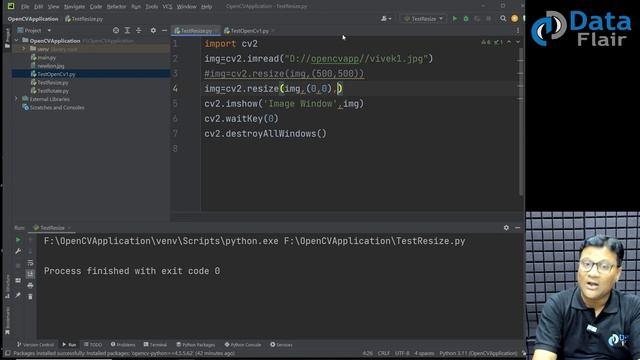
Task: Open the Edit menu
Action: (38, 7)
